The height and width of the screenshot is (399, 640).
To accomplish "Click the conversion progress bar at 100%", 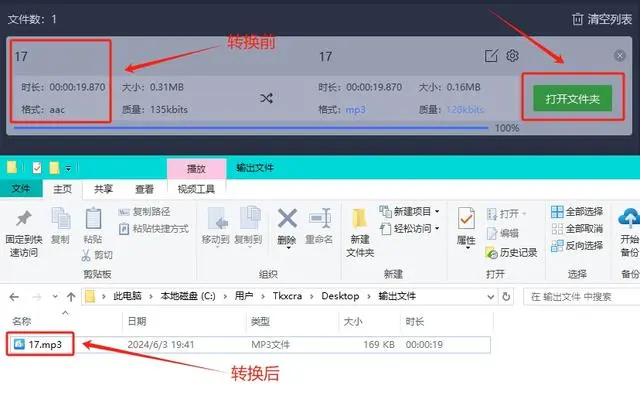I will [251, 128].
